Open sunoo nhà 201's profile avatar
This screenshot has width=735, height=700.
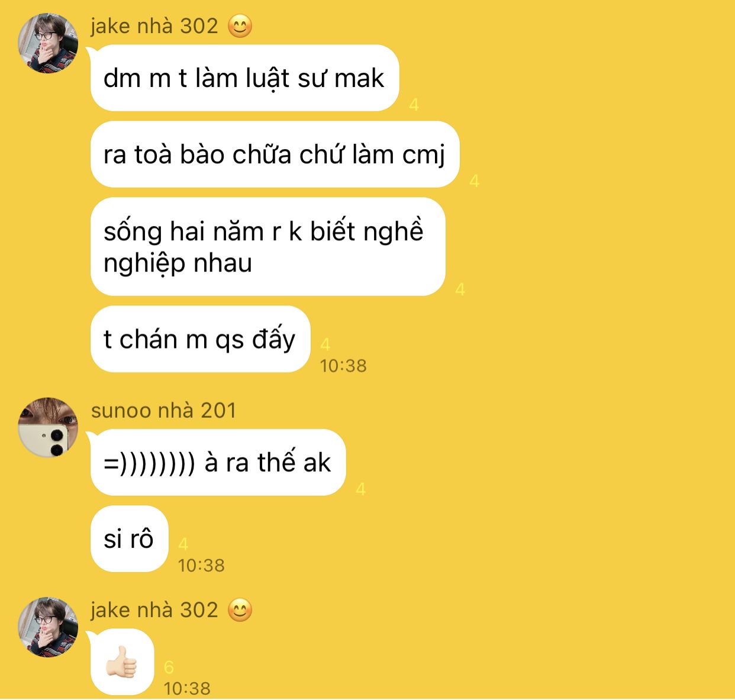tap(48, 427)
